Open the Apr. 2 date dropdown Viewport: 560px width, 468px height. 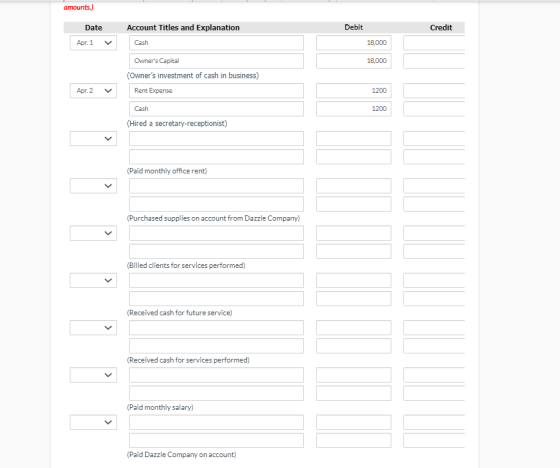click(93, 91)
